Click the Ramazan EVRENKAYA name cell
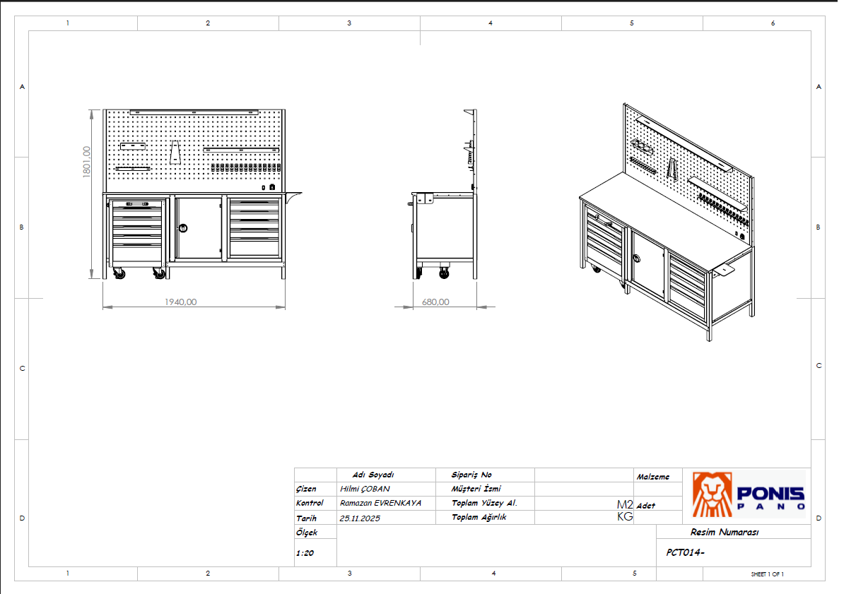 pyautogui.click(x=380, y=503)
